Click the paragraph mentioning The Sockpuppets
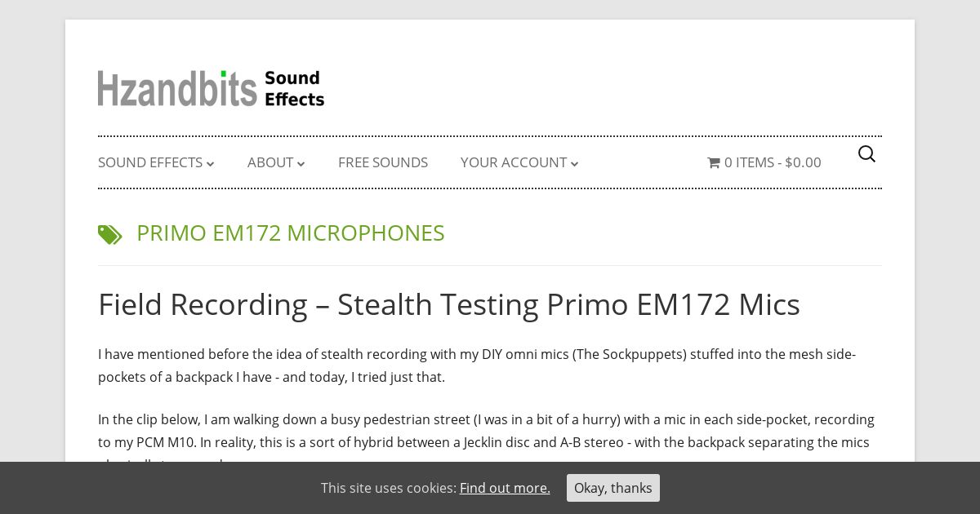Image resolution: width=980 pixels, height=514 pixels. [477, 366]
